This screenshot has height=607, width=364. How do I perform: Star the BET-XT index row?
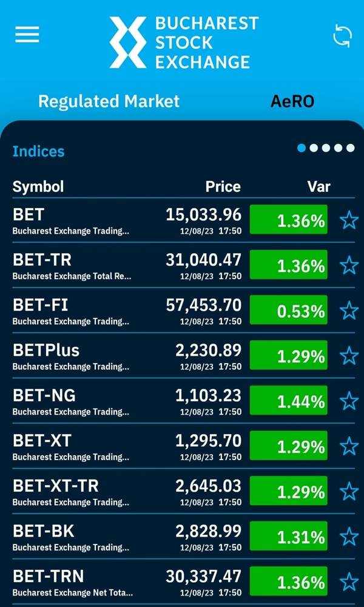point(349,446)
